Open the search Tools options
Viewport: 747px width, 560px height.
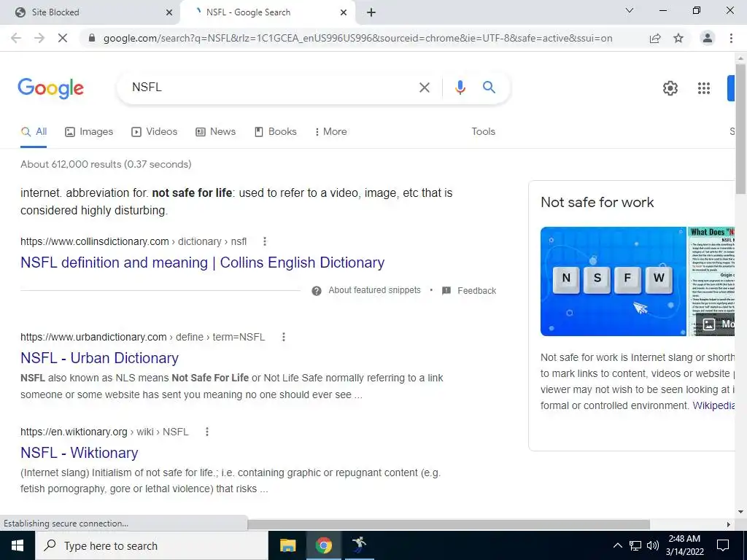pos(483,132)
